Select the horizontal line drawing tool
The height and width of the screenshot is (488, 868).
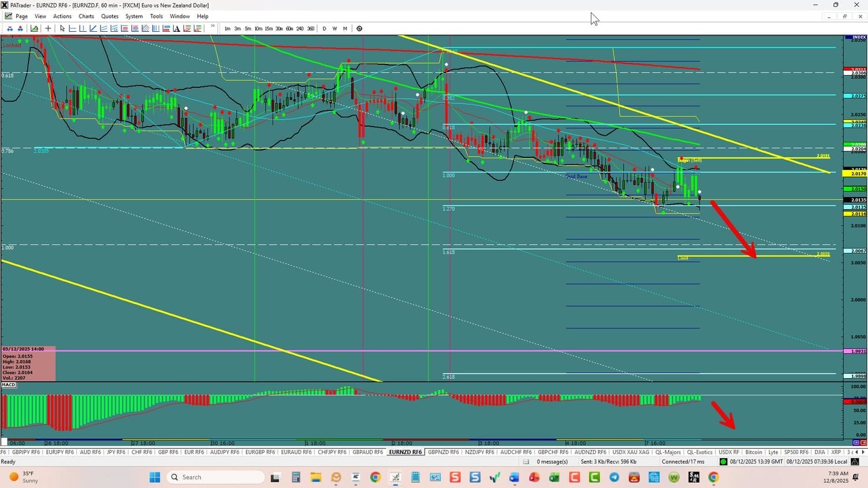[73, 28]
